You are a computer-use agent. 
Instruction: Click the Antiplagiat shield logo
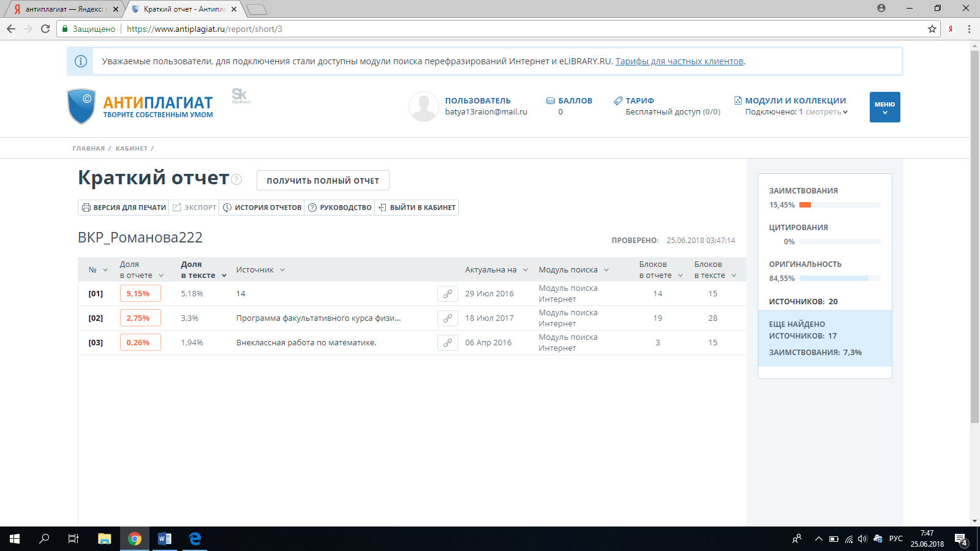point(81,107)
